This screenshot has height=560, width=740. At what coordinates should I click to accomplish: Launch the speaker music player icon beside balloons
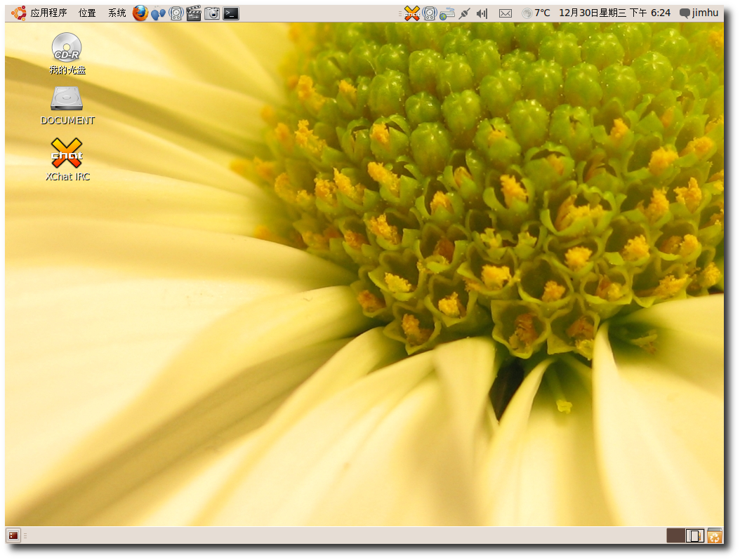(176, 13)
